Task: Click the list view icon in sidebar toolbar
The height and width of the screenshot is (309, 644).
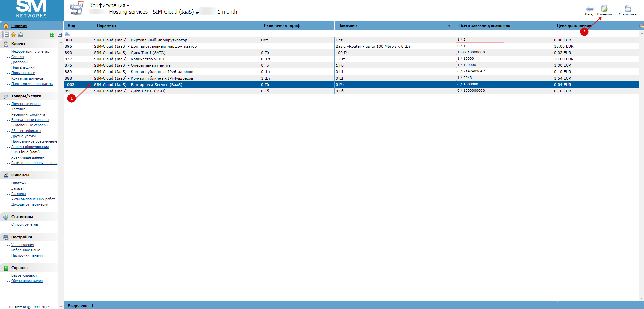Action: point(6,35)
